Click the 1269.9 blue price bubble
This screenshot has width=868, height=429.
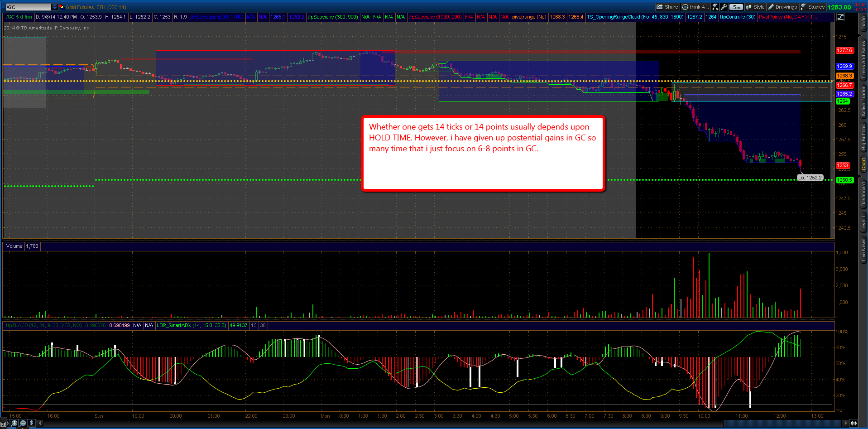pos(844,66)
